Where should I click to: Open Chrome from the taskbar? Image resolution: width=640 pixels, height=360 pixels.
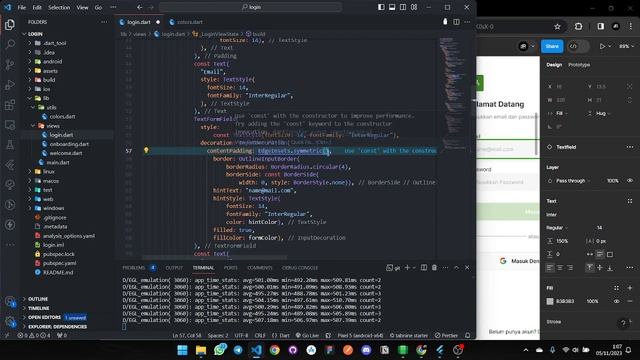point(274,350)
